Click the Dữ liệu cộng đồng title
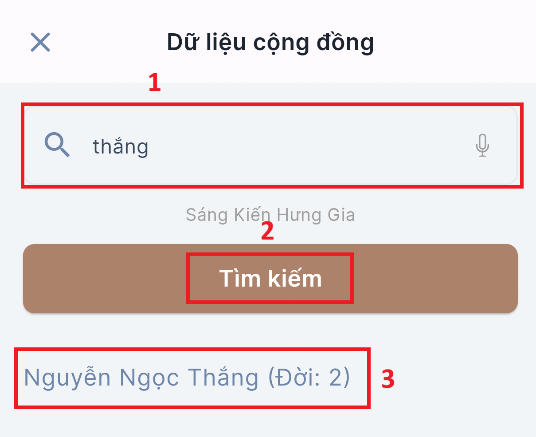The width and height of the screenshot is (536, 437). (x=270, y=43)
